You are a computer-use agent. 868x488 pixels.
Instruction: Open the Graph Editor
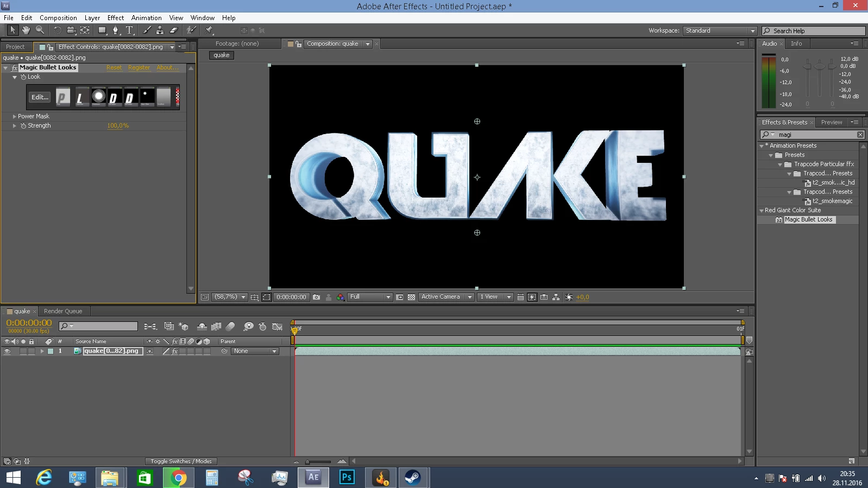point(277,326)
